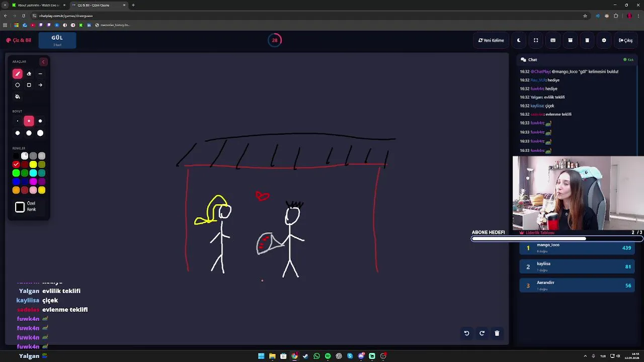Collapse the Araçlar tools panel
The height and width of the screenshot is (362, 644).
tap(43, 62)
